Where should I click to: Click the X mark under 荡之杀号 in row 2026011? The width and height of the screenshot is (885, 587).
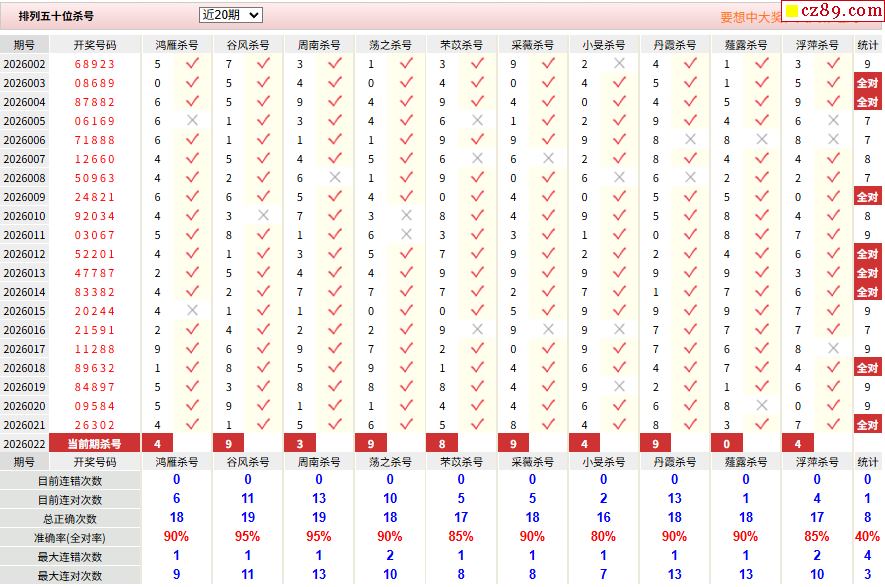[x=406, y=234]
